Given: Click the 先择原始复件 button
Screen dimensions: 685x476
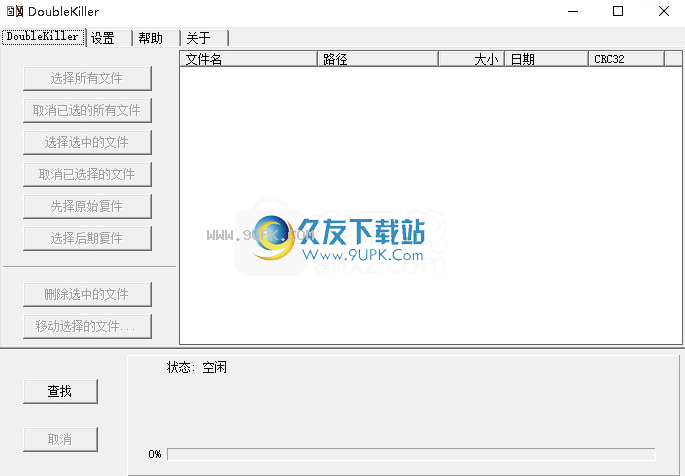Looking at the screenshot, I should [x=87, y=206].
